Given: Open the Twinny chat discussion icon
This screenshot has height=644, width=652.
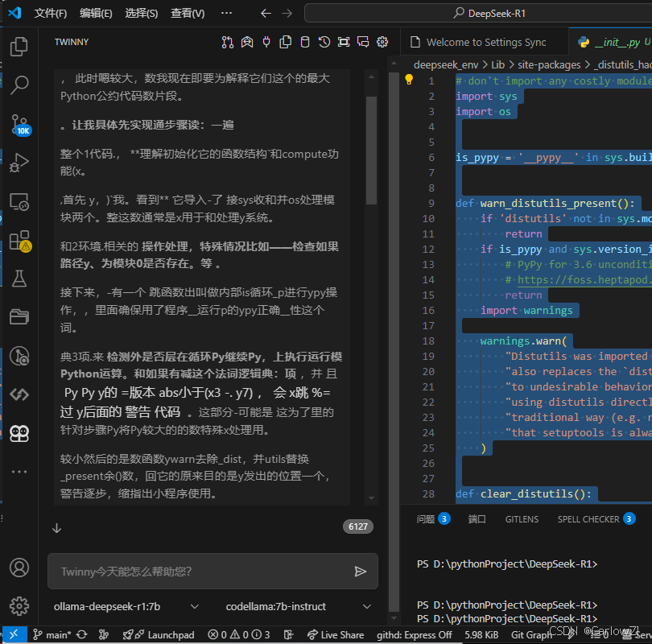Looking at the screenshot, I should point(363,41).
